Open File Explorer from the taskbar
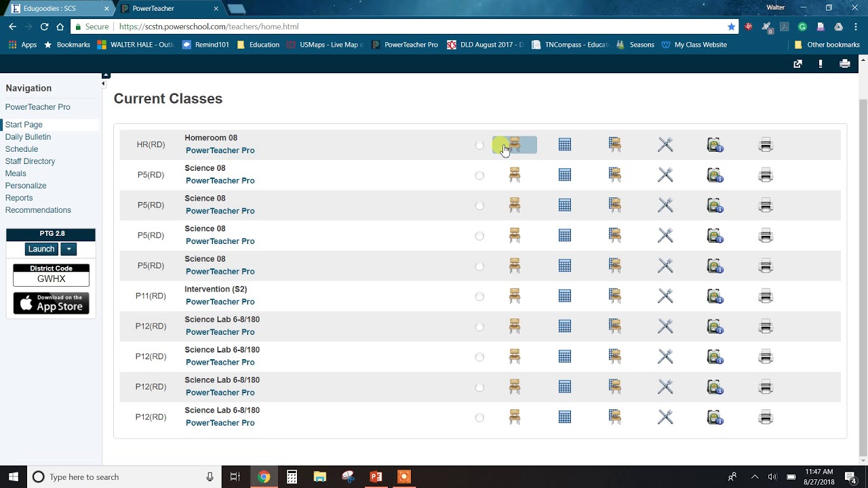 [x=320, y=477]
